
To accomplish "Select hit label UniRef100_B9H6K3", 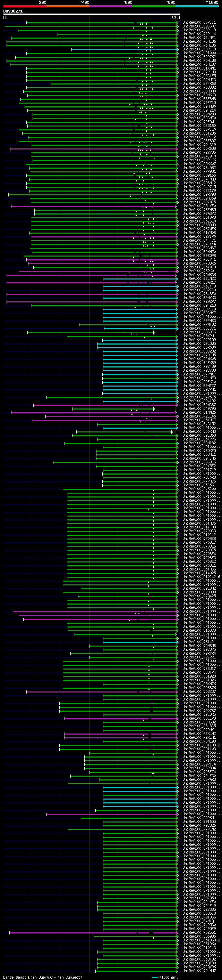I will click(x=199, y=95).
